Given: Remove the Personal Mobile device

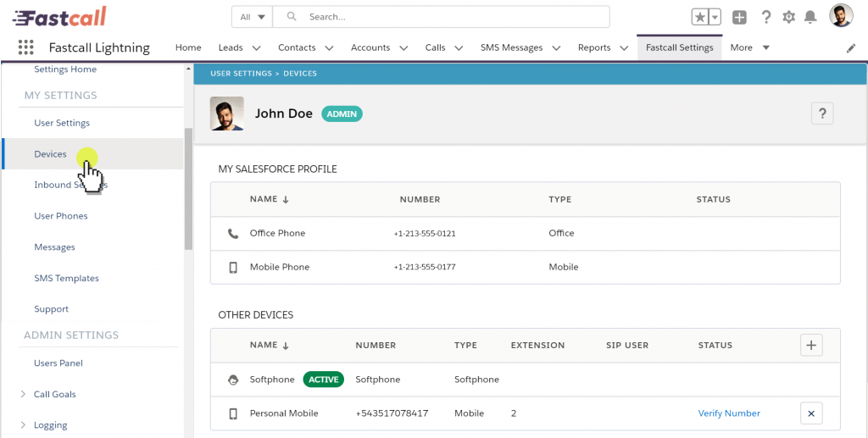Looking at the screenshot, I should (x=811, y=413).
